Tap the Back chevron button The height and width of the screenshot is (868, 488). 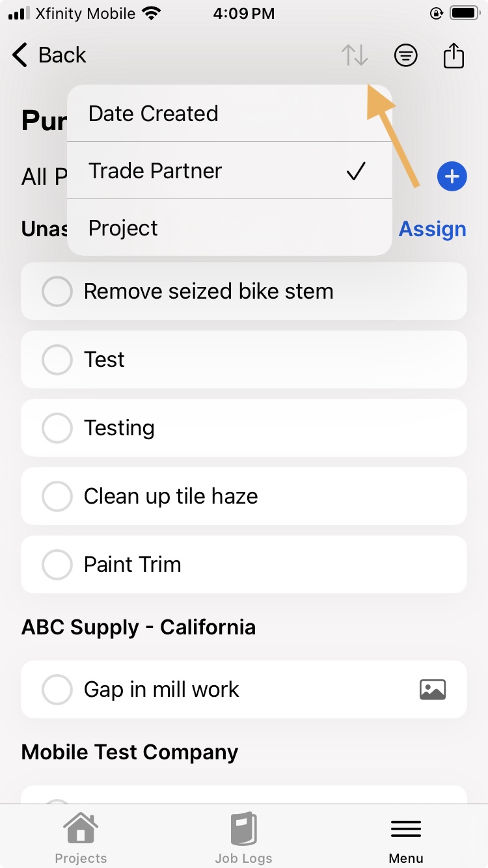click(x=49, y=55)
